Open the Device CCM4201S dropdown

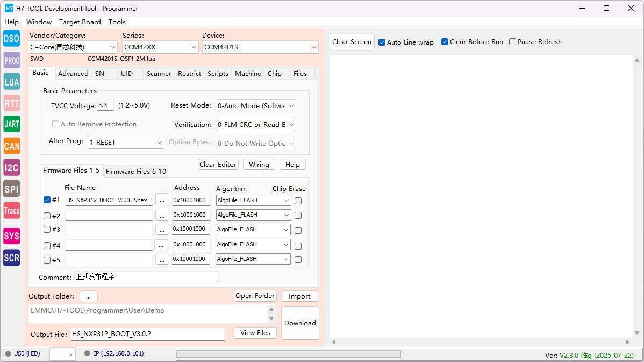tap(260, 47)
